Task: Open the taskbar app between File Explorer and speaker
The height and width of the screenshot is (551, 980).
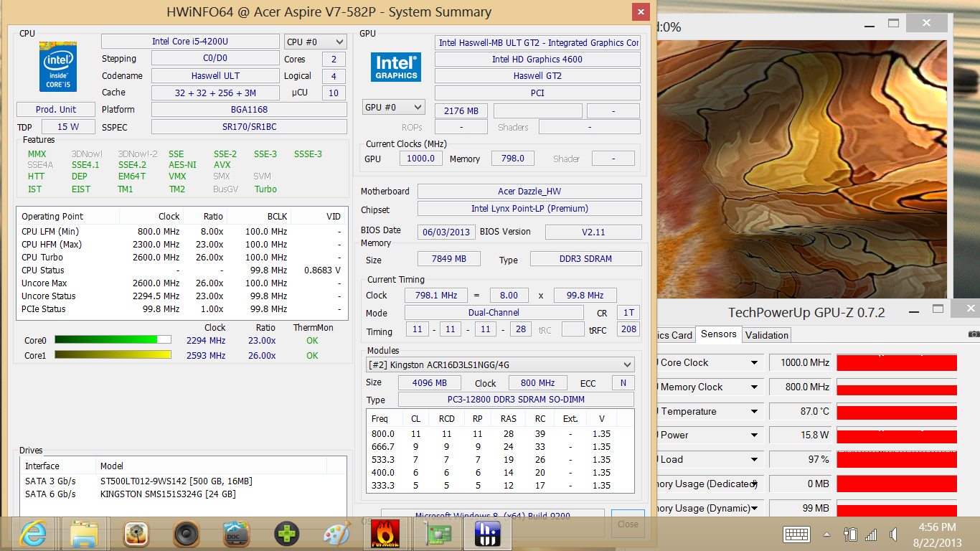Action: [x=136, y=534]
